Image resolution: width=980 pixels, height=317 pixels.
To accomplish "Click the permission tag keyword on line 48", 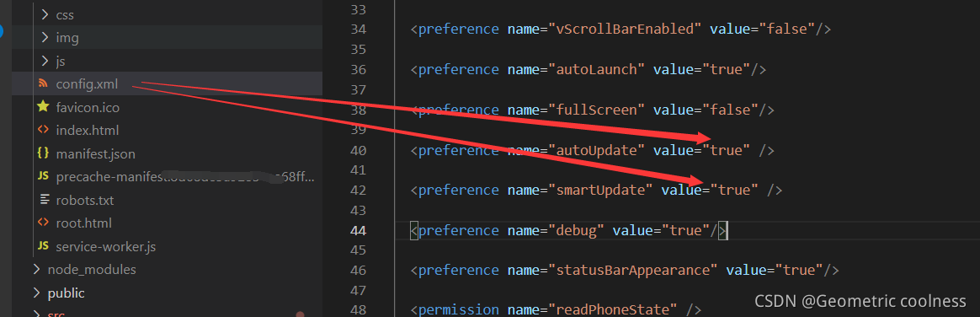I will (x=459, y=309).
